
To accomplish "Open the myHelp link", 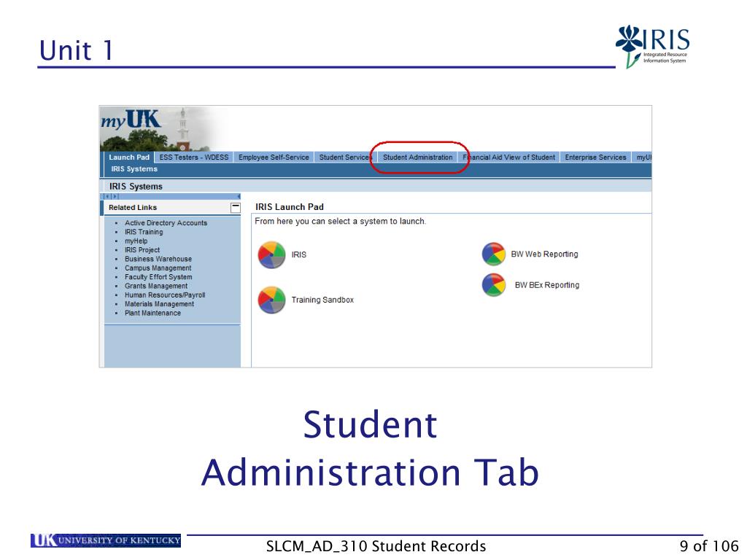I will (x=136, y=241).
